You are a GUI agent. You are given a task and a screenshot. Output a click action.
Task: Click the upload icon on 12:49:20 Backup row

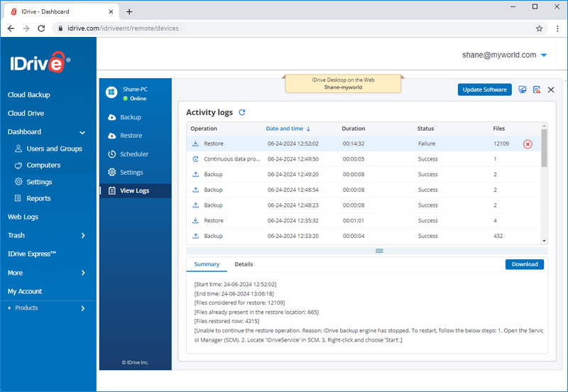pos(195,174)
